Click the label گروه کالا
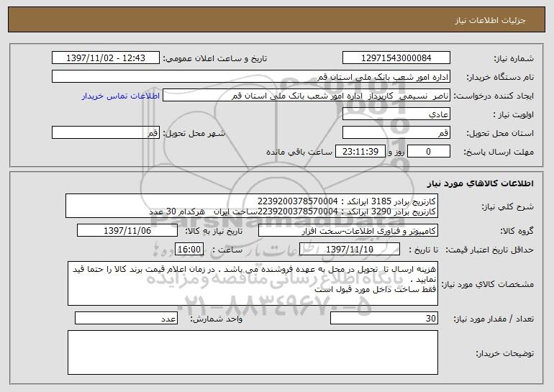This screenshot has height=392, width=554. coord(517,232)
